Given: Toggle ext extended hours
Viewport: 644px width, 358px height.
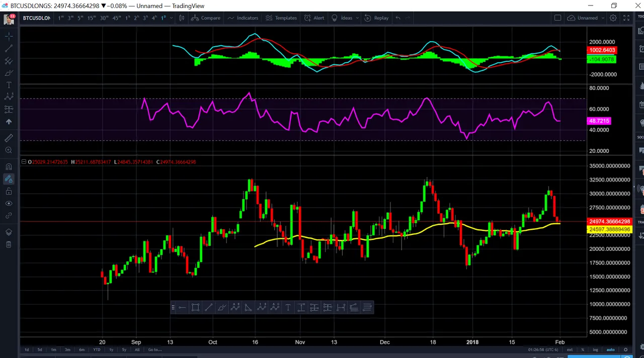Looking at the screenshot, I should pos(570,350).
